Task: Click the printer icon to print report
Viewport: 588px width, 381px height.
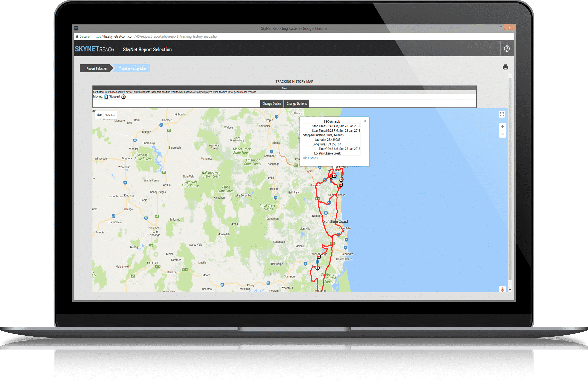Action: coord(505,67)
